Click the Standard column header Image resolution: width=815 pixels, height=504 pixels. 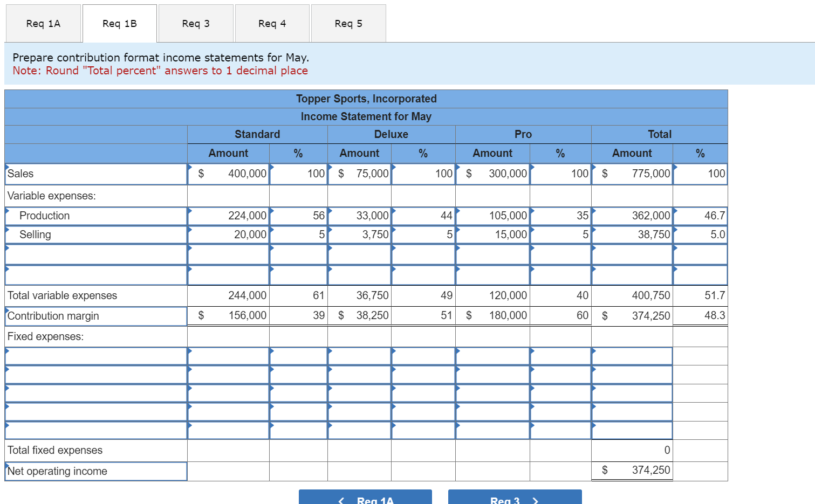(x=257, y=134)
